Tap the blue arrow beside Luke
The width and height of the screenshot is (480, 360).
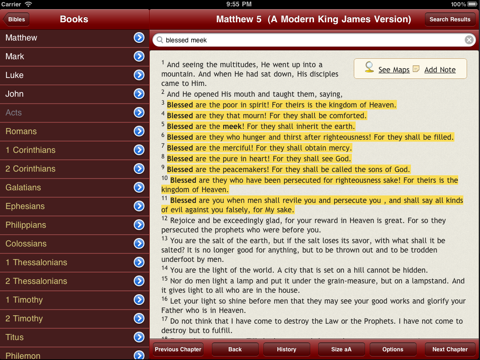coord(139,75)
